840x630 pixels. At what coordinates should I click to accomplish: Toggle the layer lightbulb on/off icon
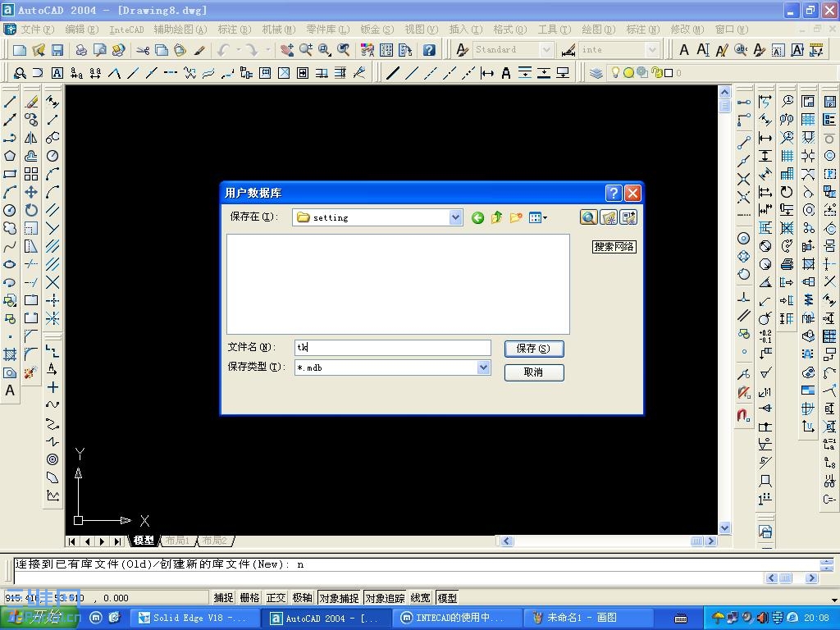pyautogui.click(x=615, y=72)
